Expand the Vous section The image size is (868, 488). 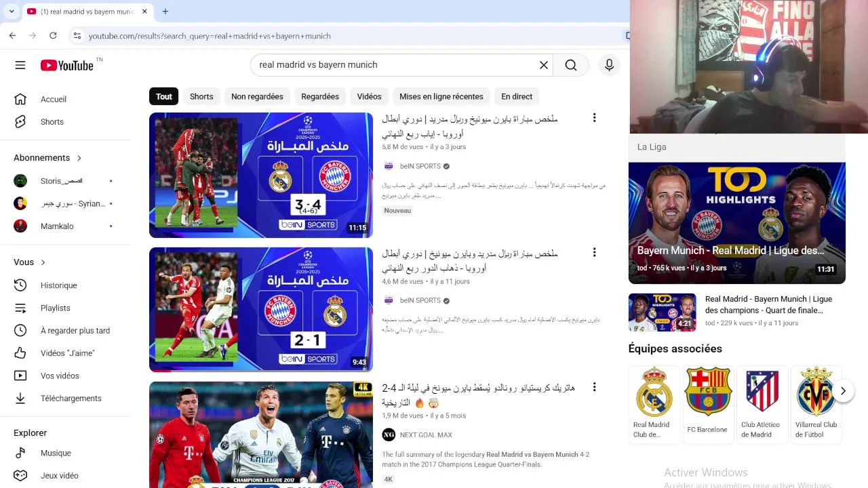tap(30, 262)
